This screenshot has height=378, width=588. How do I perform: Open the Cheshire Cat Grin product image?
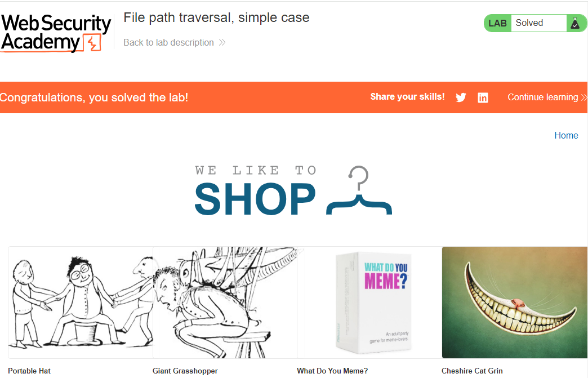click(515, 303)
